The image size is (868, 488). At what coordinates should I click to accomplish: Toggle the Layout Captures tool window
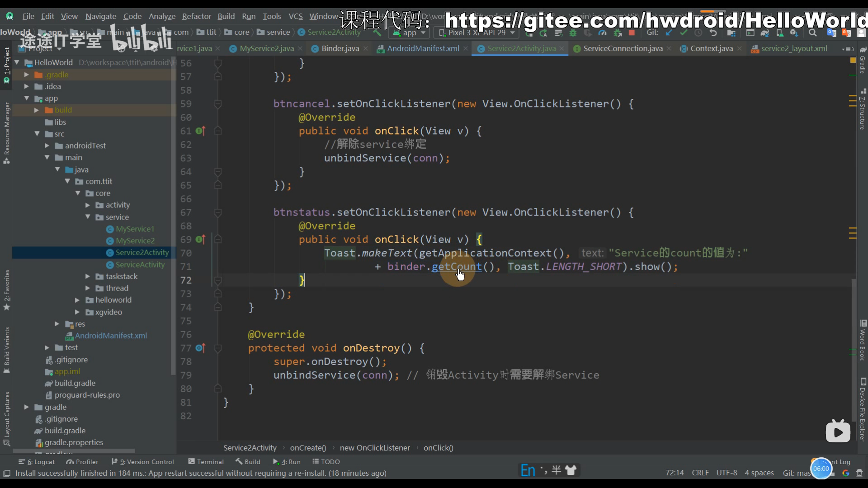coord(6,419)
